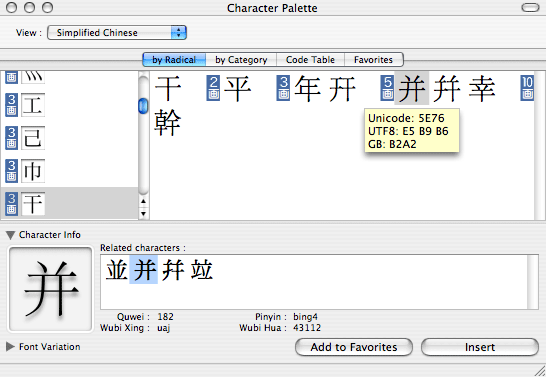This screenshot has height=377, width=546.
Task: Click the Add to Favorites button
Action: pos(354,347)
